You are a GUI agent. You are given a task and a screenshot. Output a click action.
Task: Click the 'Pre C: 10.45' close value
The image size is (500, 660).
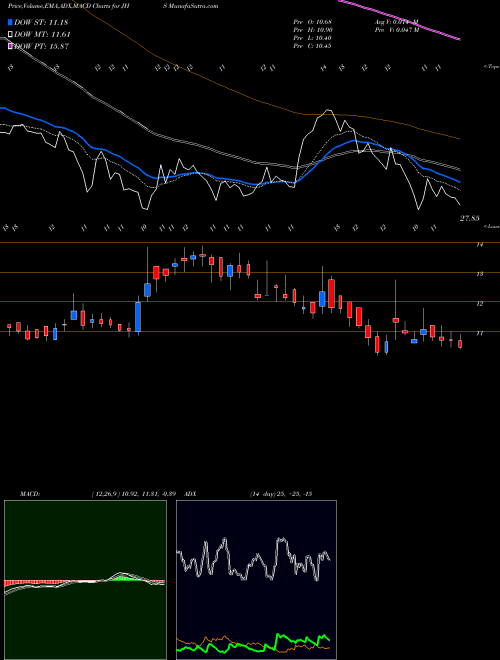[x=313, y=45]
